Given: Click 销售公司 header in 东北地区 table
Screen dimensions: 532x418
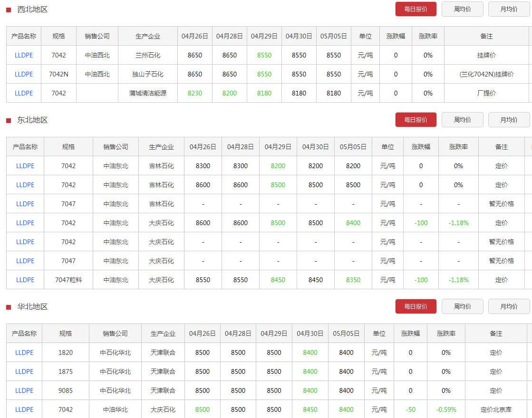Looking at the screenshot, I should (x=116, y=147).
